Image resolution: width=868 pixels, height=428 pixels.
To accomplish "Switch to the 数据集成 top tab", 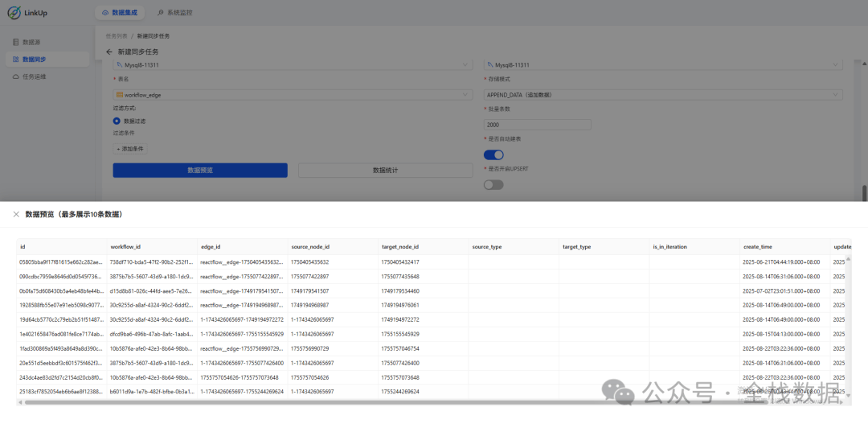I will pyautogui.click(x=123, y=13).
